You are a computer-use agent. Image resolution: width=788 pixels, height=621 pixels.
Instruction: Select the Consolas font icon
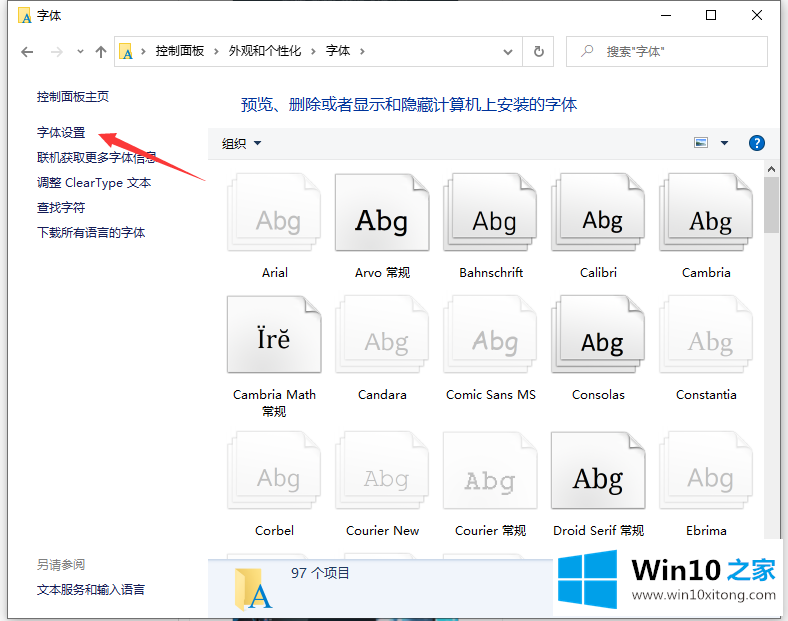[598, 334]
